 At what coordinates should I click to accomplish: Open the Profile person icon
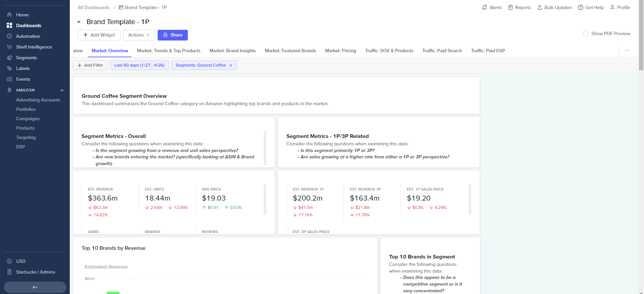point(612,7)
